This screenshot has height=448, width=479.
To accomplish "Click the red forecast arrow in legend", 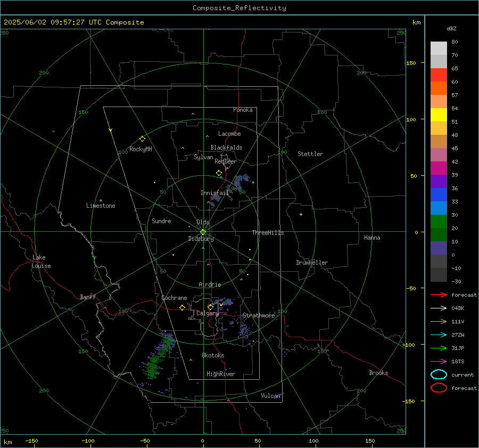I will tap(439, 295).
